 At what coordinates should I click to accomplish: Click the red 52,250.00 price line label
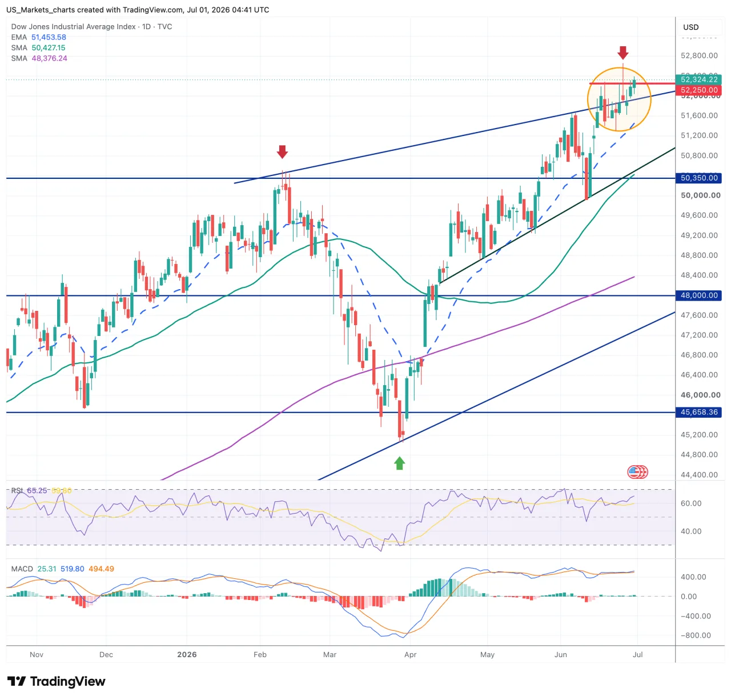click(698, 90)
